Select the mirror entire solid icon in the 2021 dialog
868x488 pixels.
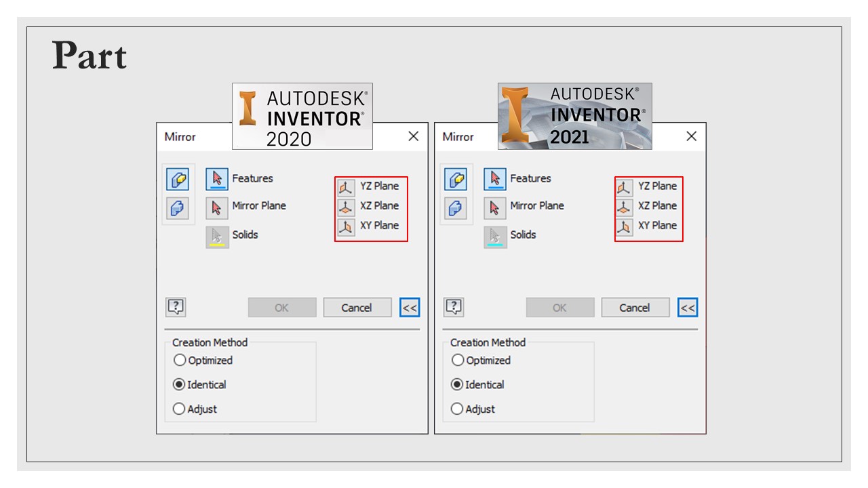(456, 208)
